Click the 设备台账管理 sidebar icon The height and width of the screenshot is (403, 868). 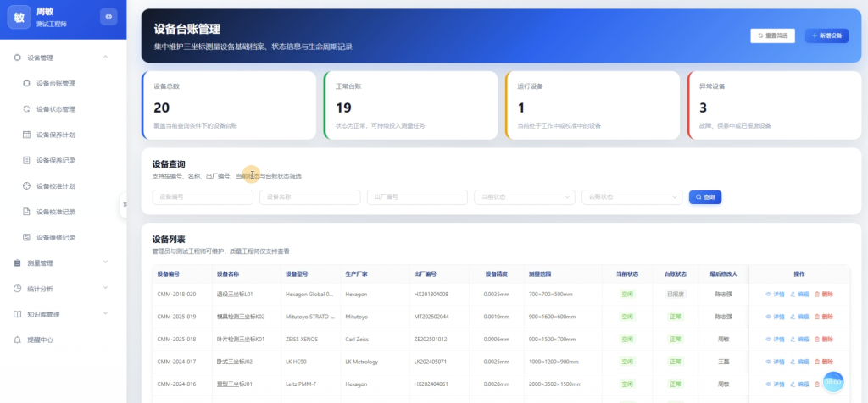click(x=26, y=84)
